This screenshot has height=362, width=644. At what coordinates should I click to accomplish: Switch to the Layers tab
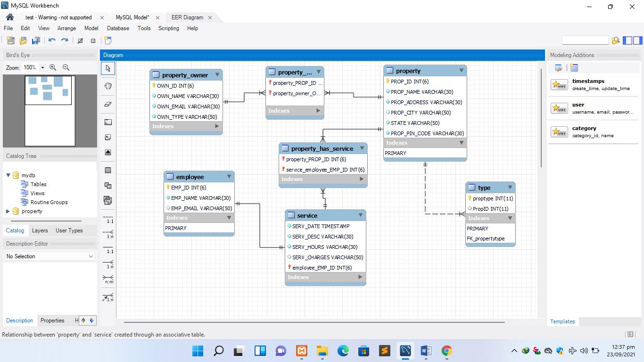pyautogui.click(x=40, y=230)
